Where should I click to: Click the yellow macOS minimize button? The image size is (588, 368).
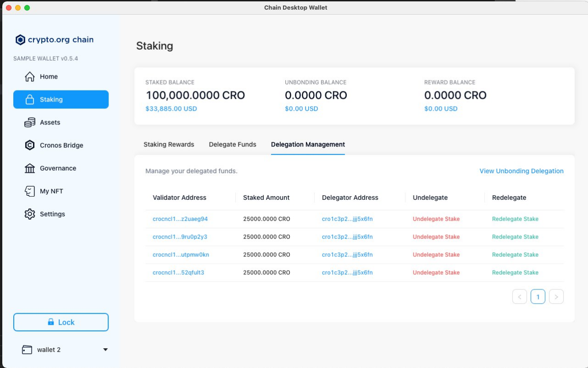[18, 8]
